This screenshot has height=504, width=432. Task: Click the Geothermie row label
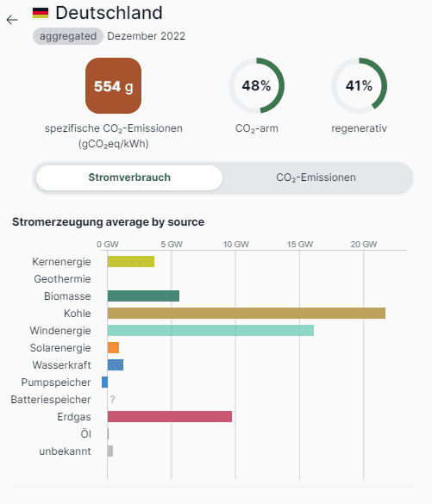click(62, 279)
